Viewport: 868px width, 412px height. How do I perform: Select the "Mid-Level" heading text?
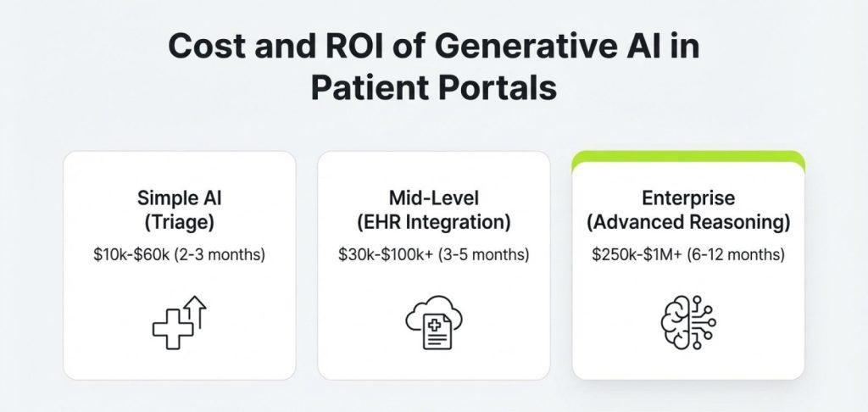(x=434, y=198)
